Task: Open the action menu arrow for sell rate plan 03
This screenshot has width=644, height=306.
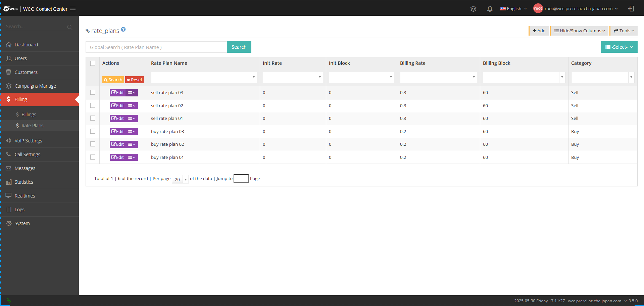Action: click(132, 93)
